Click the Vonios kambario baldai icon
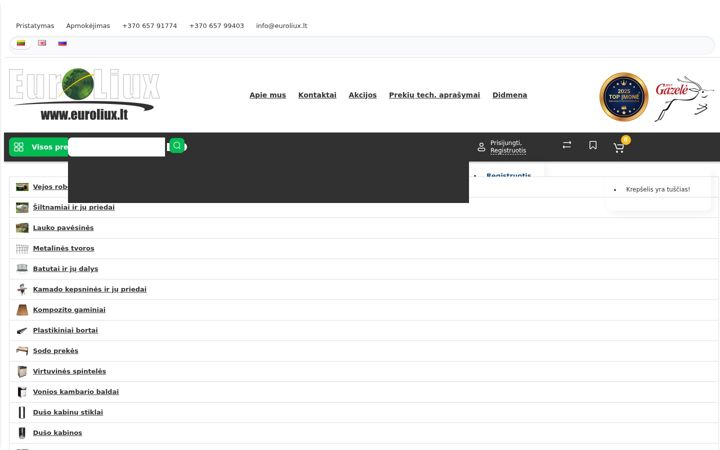This screenshot has height=450, width=720. (x=22, y=392)
